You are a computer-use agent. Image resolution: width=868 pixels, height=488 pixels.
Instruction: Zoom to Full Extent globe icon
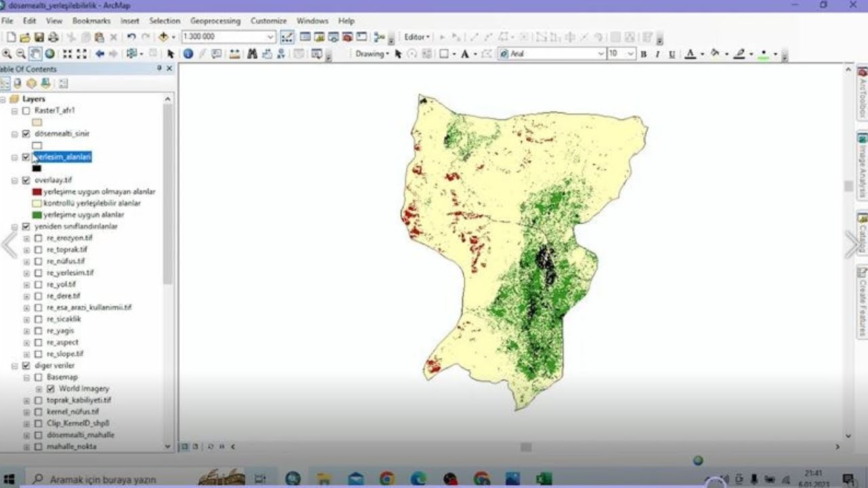pos(50,54)
